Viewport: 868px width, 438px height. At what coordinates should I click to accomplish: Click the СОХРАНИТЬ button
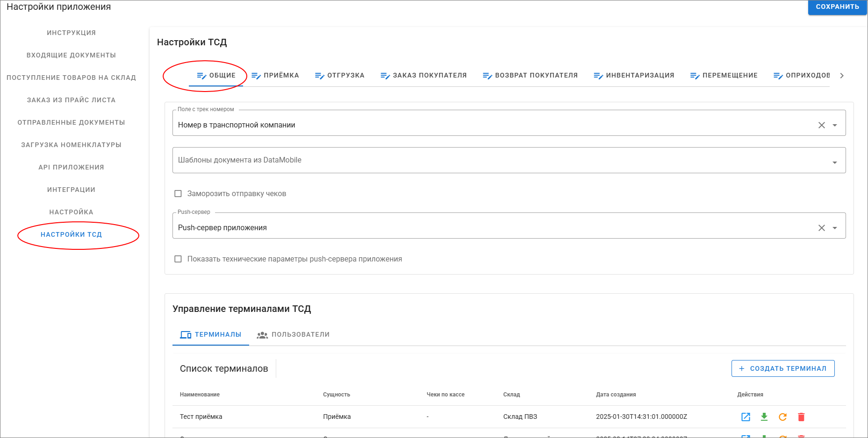point(837,7)
